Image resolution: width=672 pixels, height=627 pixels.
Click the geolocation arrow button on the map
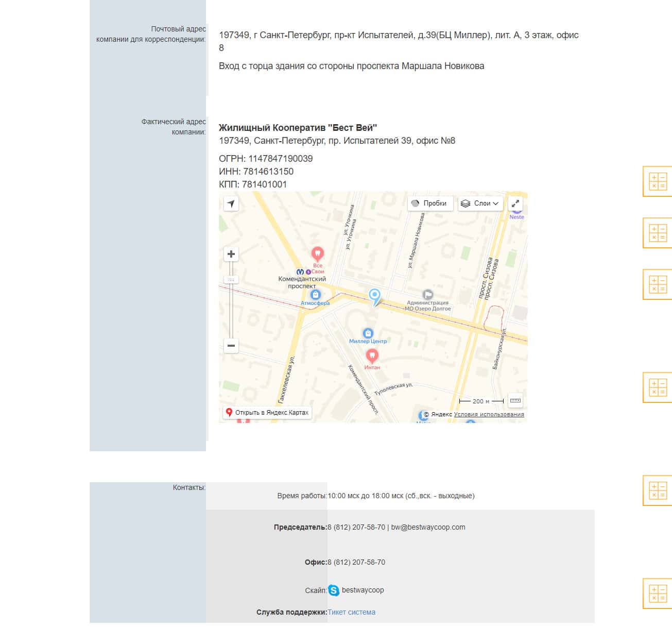(231, 204)
